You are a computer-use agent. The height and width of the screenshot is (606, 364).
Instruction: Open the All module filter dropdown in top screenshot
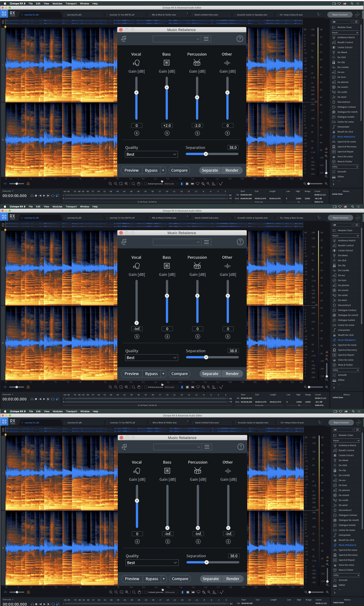tap(342, 22)
